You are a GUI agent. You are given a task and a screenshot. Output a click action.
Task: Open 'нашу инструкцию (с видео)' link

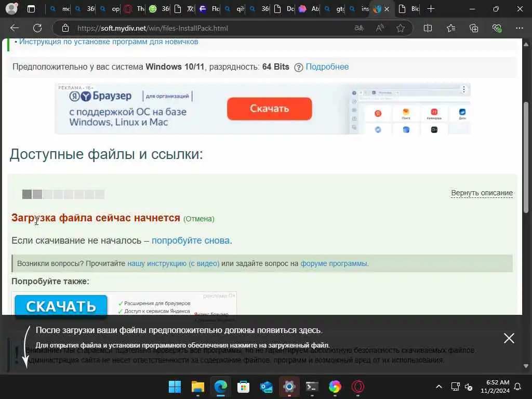174,263
